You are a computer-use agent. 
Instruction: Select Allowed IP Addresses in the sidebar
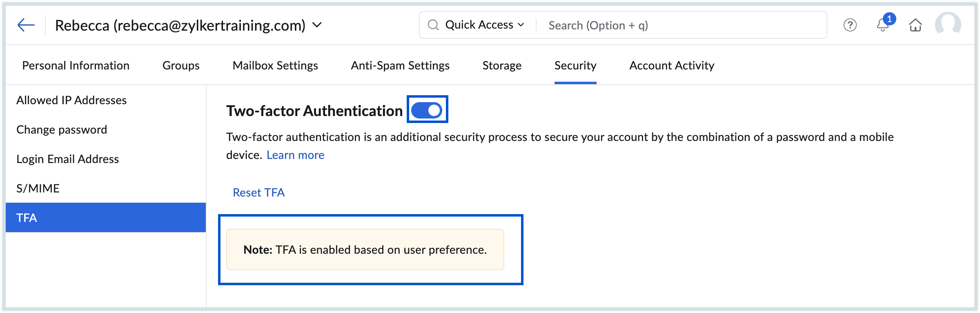point(71,101)
